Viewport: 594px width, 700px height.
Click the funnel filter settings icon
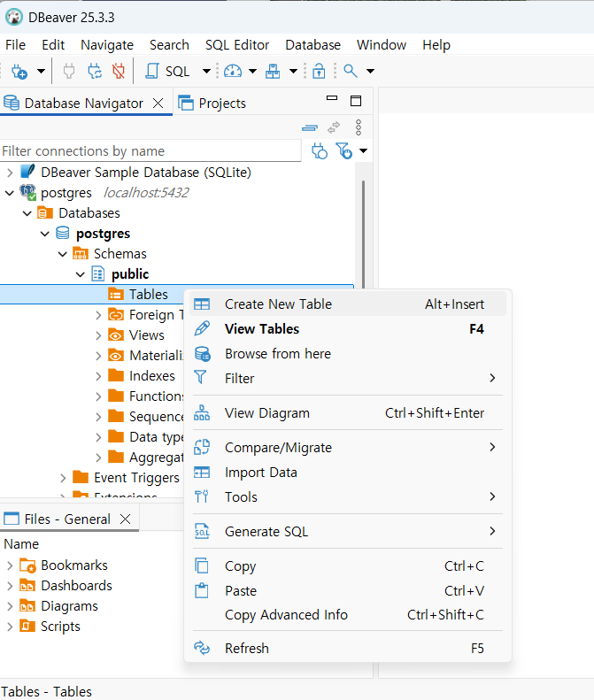pyautogui.click(x=344, y=151)
